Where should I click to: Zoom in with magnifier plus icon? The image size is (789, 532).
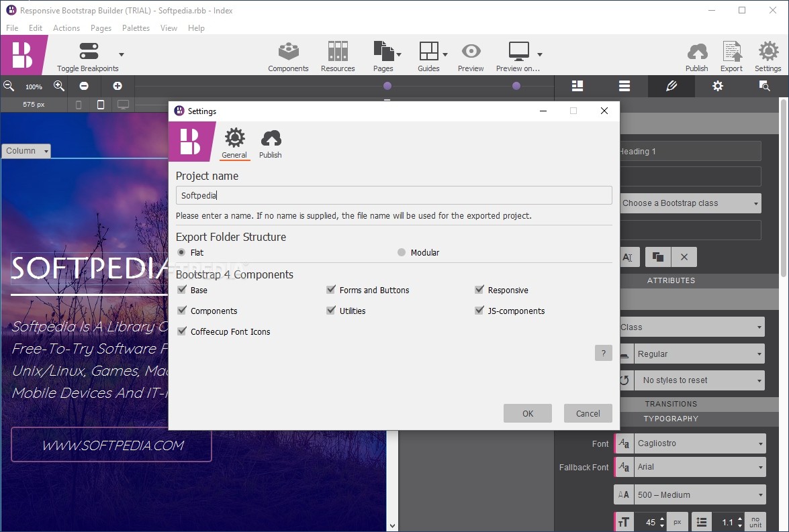click(59, 86)
